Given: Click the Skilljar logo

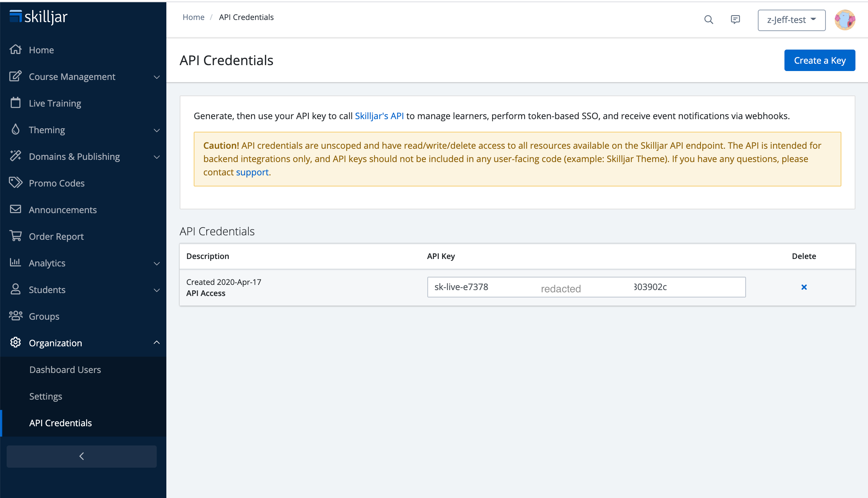Looking at the screenshot, I should point(38,17).
